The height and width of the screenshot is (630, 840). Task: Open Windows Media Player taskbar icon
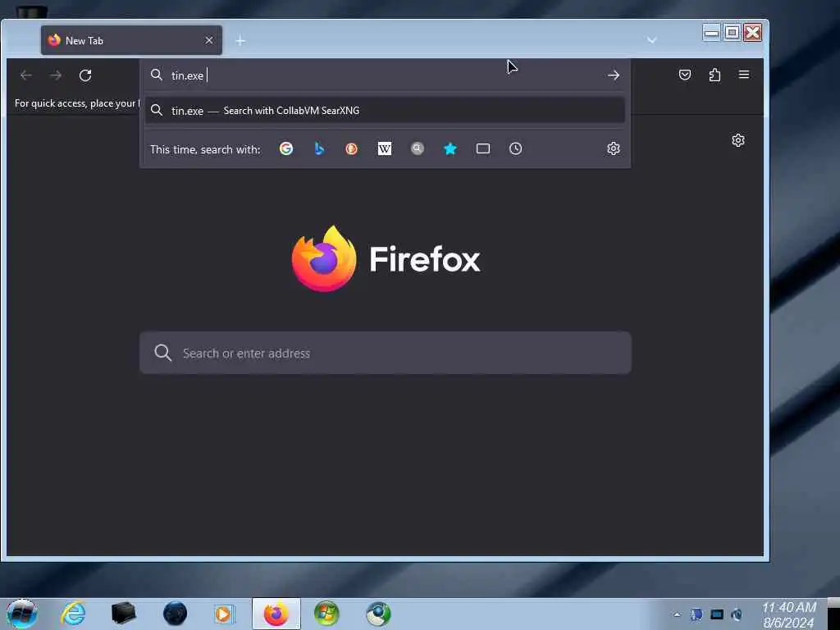click(x=224, y=614)
